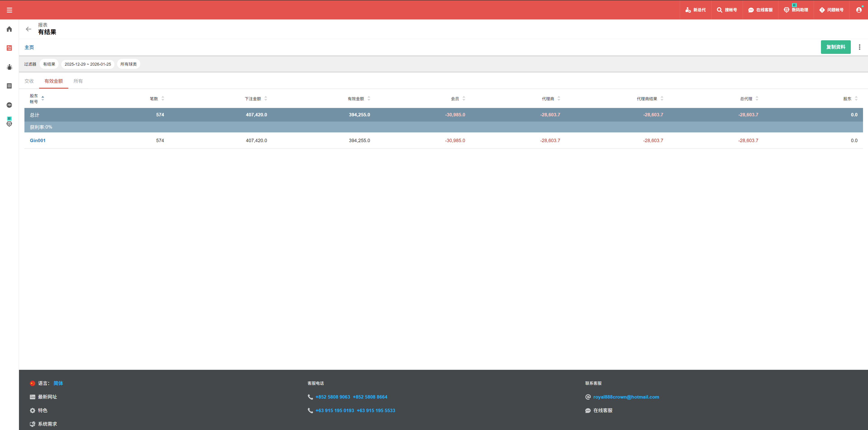Switch to the 交收 tab

(29, 81)
